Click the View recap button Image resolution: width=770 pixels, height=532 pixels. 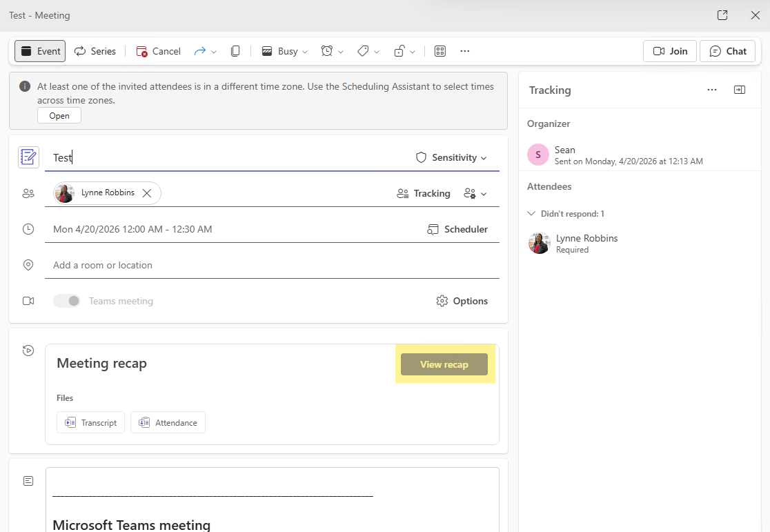444,364
